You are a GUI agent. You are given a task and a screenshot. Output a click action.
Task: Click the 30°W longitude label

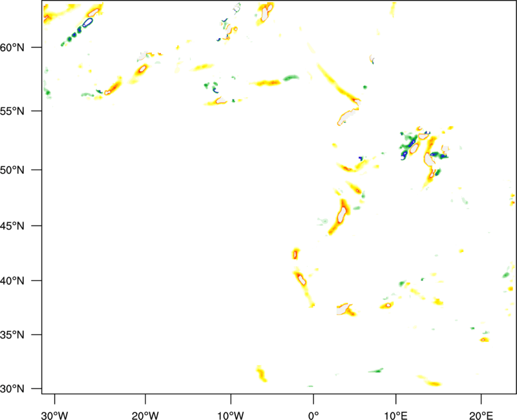coord(55,415)
